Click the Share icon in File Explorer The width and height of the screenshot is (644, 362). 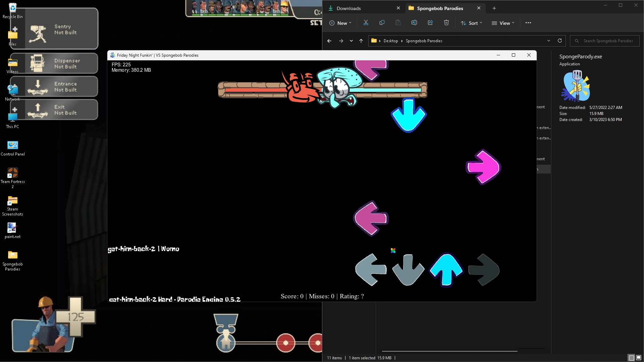(430, 22)
